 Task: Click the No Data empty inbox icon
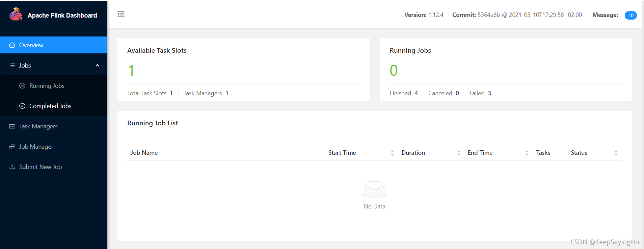pos(374,189)
